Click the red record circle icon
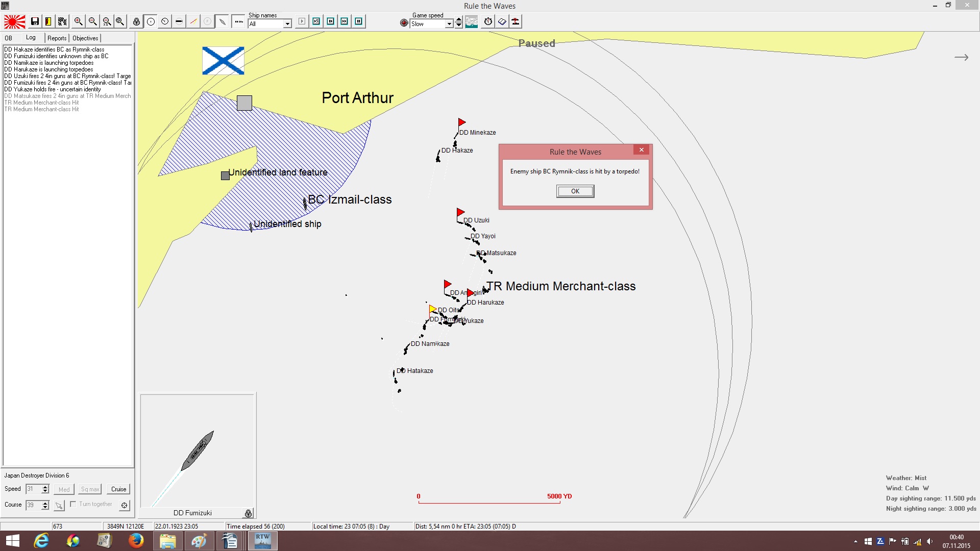 pos(404,23)
